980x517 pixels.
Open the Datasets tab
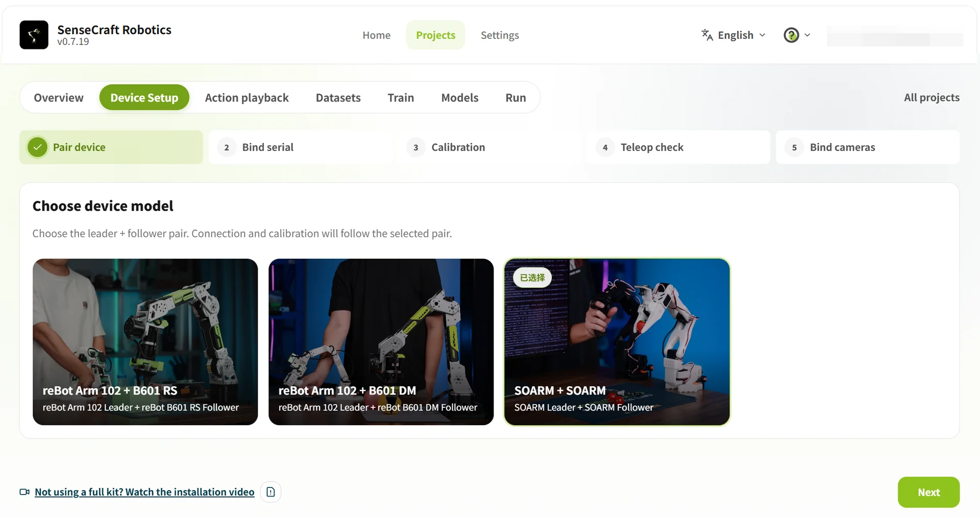[338, 97]
